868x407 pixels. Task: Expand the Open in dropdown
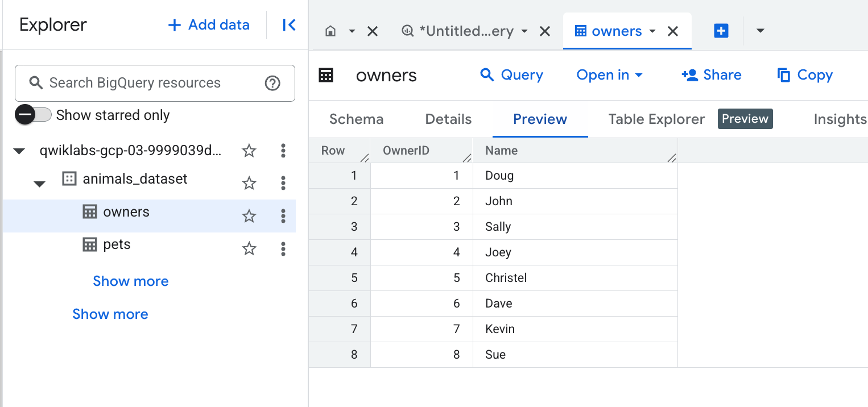tap(610, 75)
